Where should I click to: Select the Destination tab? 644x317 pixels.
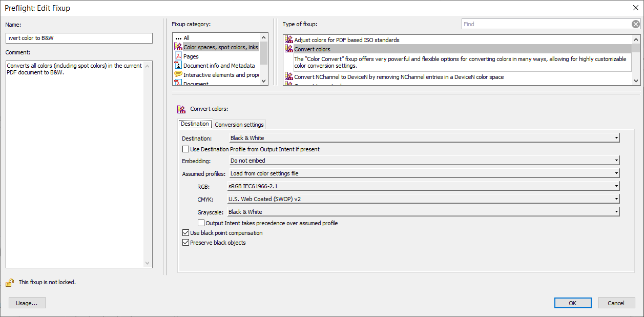pyautogui.click(x=195, y=124)
